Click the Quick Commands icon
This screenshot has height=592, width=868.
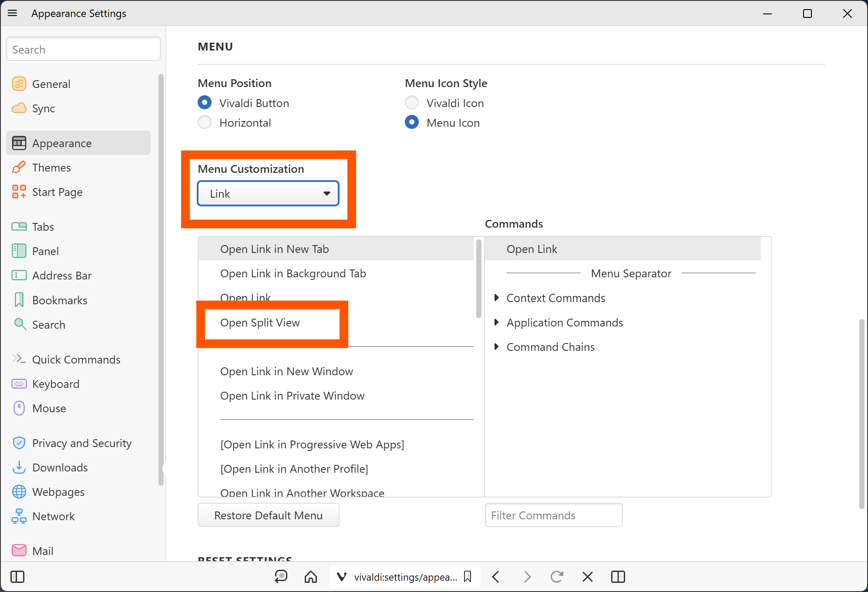click(x=19, y=359)
